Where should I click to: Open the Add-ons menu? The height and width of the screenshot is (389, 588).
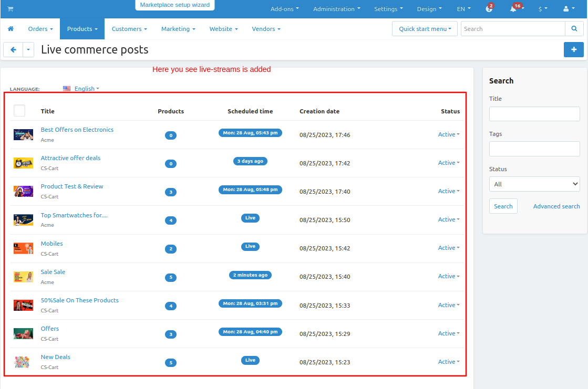pos(284,9)
